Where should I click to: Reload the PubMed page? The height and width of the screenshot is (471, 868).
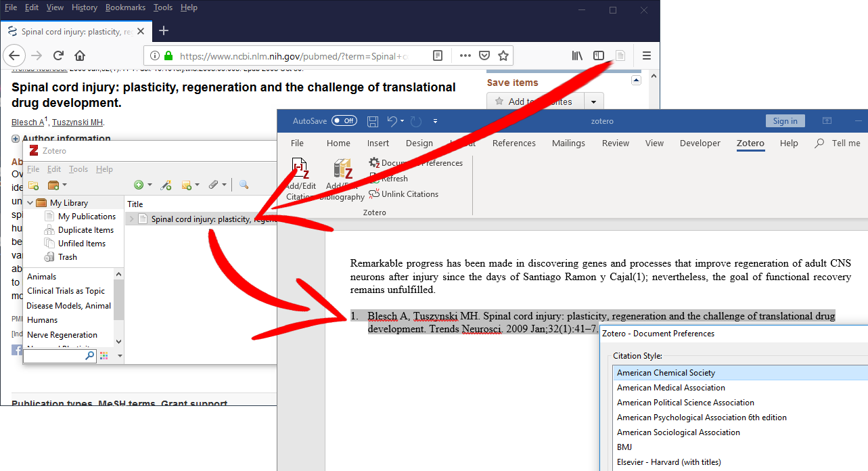58,55
